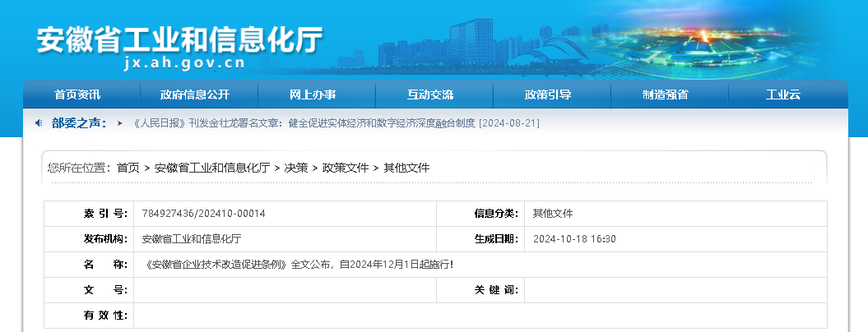The width and height of the screenshot is (868, 332).
Task: Click the 部委之声 ticker label
Action: (79, 122)
